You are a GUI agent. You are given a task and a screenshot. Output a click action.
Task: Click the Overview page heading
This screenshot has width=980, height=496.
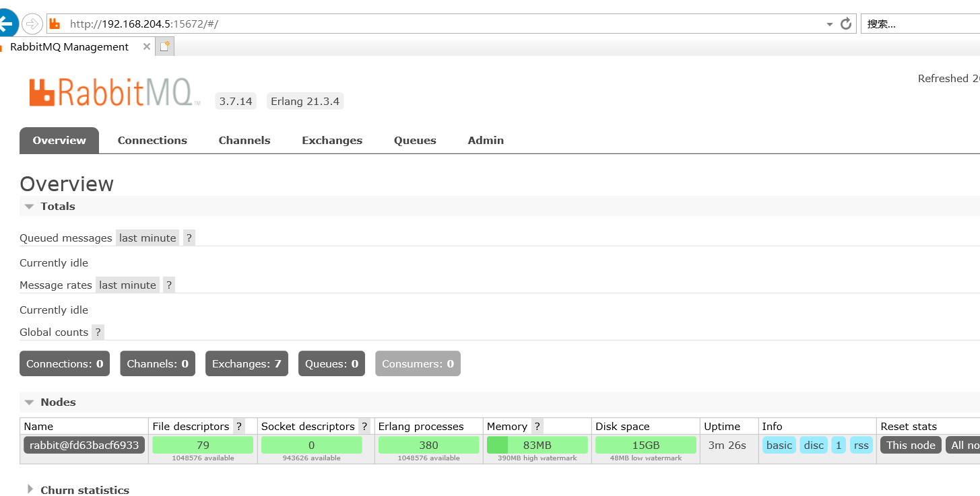click(x=67, y=184)
